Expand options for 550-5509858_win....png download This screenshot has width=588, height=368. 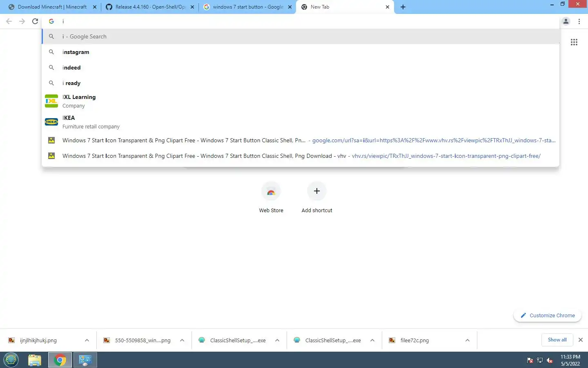[182, 340]
